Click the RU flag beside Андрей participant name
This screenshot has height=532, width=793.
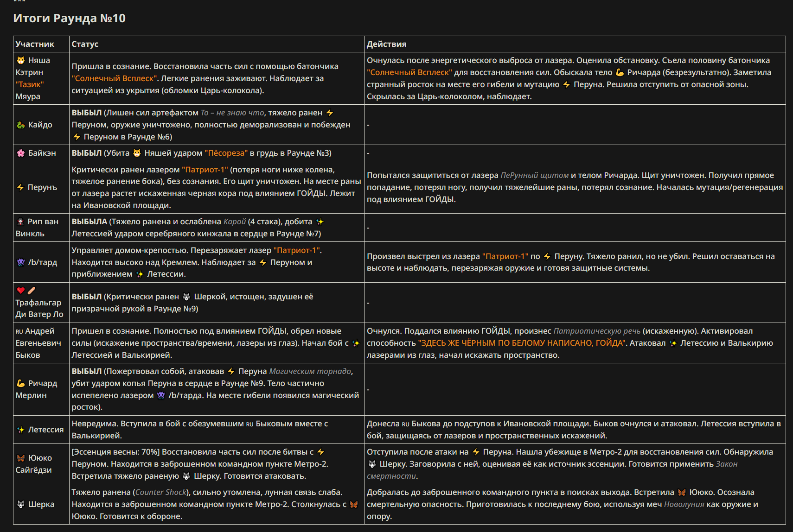[x=19, y=331]
